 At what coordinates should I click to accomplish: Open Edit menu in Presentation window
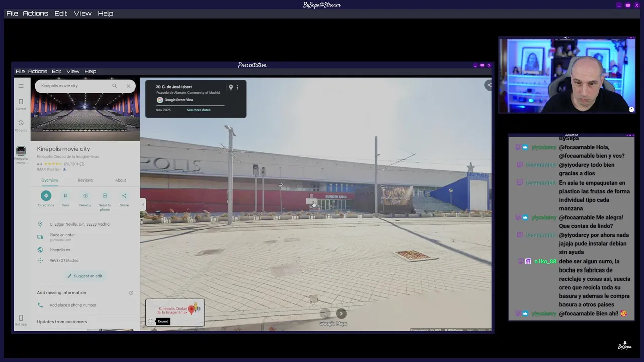(x=57, y=71)
